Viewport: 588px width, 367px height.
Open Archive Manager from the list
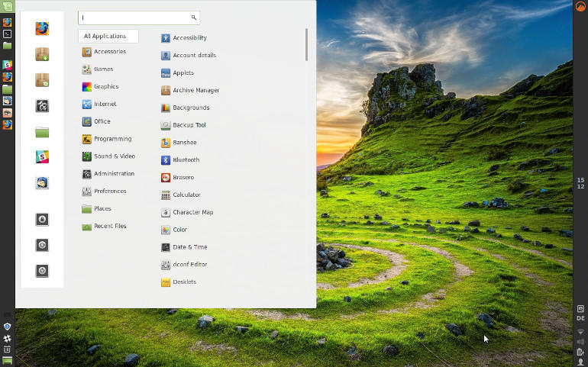click(x=195, y=90)
